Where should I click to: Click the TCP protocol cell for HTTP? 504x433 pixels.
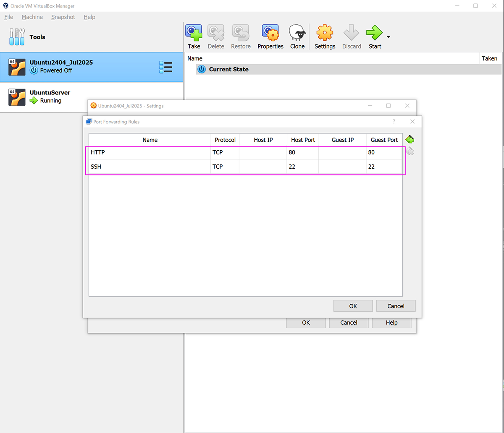225,152
